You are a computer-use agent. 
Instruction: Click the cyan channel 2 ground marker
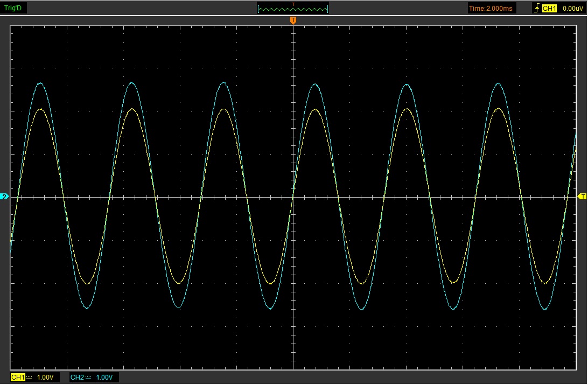tap(5, 197)
